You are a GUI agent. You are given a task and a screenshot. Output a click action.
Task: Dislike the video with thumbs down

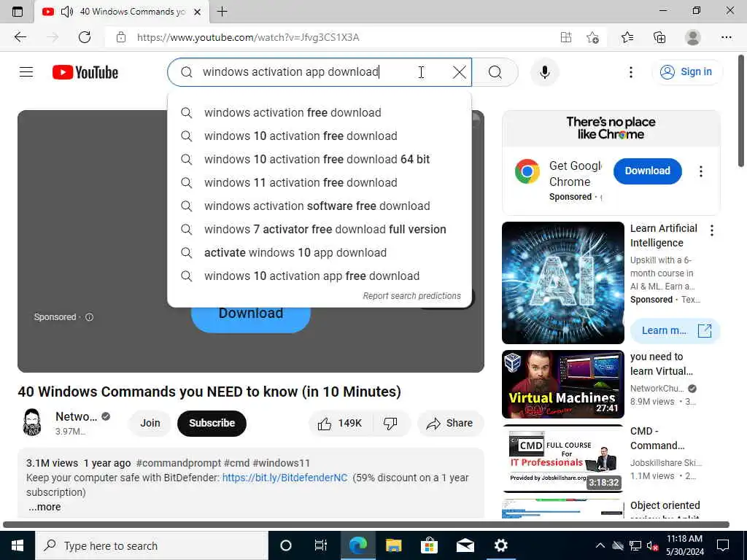click(390, 423)
